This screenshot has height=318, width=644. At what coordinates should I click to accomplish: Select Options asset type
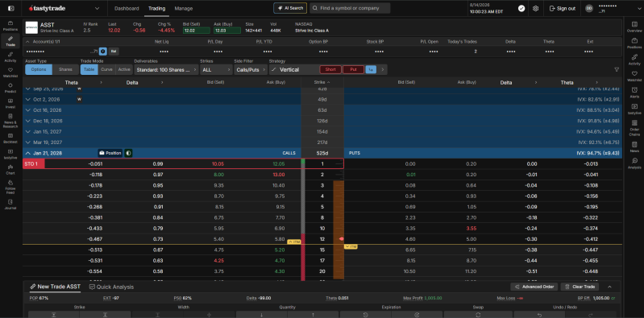point(39,70)
